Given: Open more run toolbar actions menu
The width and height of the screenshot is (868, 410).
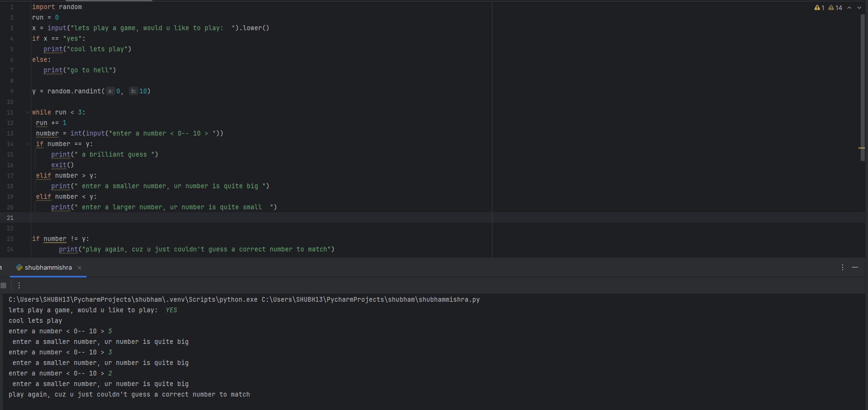Looking at the screenshot, I should pos(19,285).
